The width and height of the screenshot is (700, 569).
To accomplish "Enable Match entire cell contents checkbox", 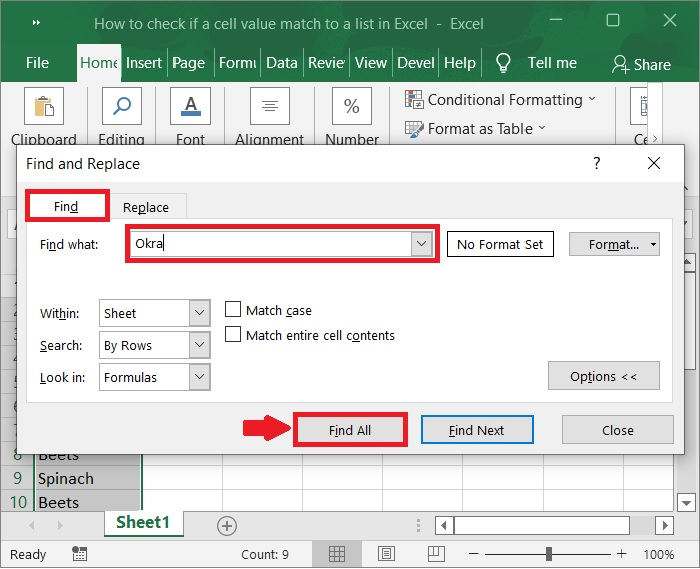I will click(233, 335).
